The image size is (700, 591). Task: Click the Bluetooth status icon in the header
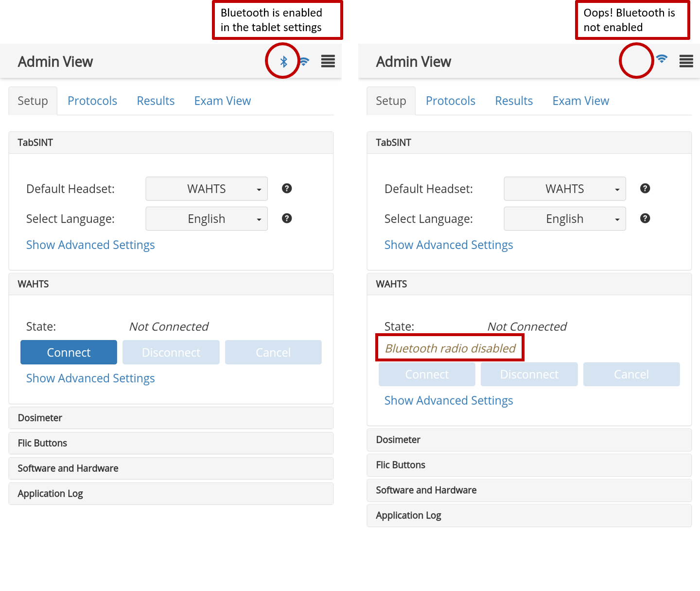283,62
